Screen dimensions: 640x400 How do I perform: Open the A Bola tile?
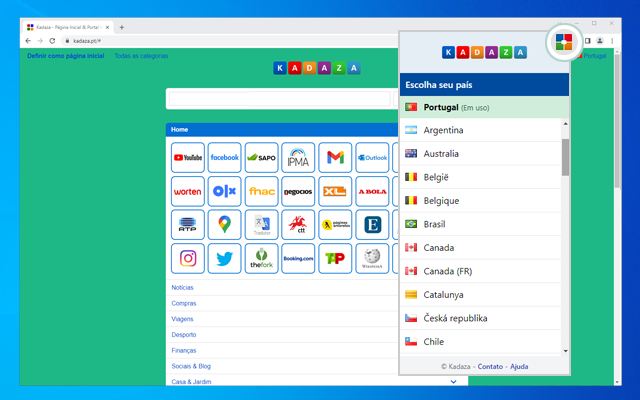[x=372, y=191]
